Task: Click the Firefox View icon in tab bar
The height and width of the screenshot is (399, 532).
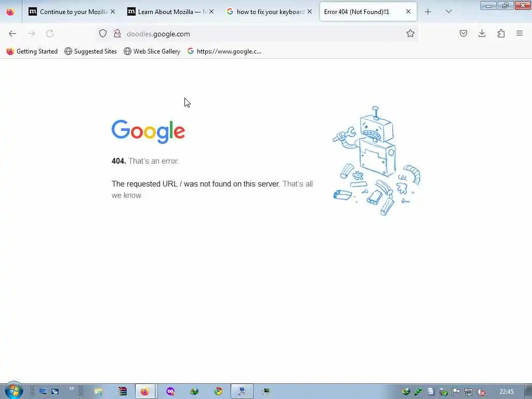Action: coord(10,12)
